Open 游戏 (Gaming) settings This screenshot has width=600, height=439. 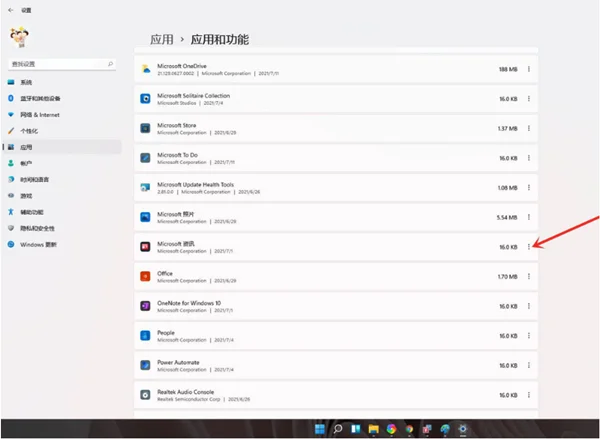26,195
